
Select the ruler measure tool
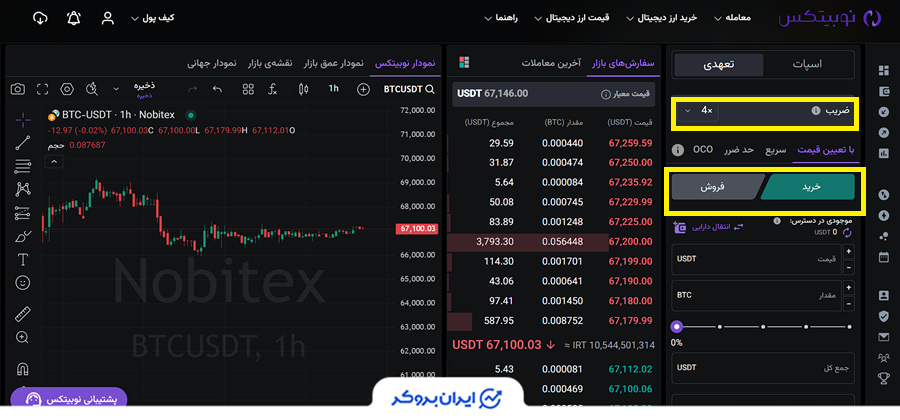point(23,314)
